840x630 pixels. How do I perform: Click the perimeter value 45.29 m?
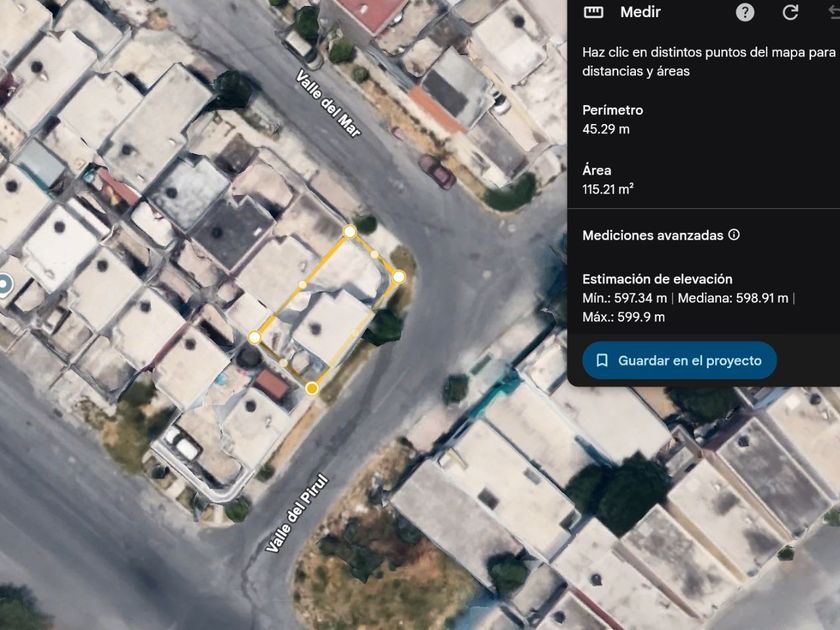pos(606,129)
